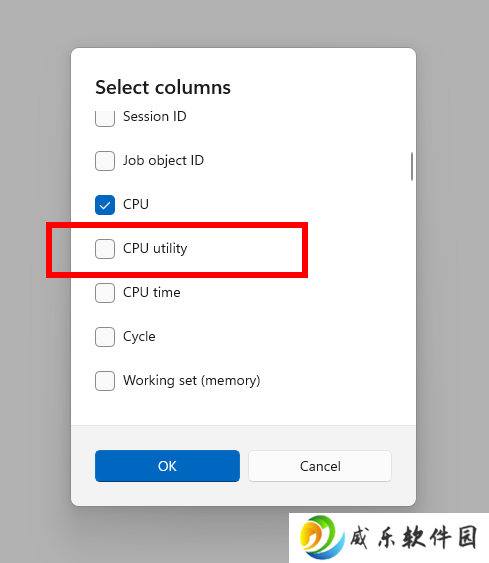Click the 'Session ID' label text
Viewport: 489px width, 563px height.
[x=155, y=116]
